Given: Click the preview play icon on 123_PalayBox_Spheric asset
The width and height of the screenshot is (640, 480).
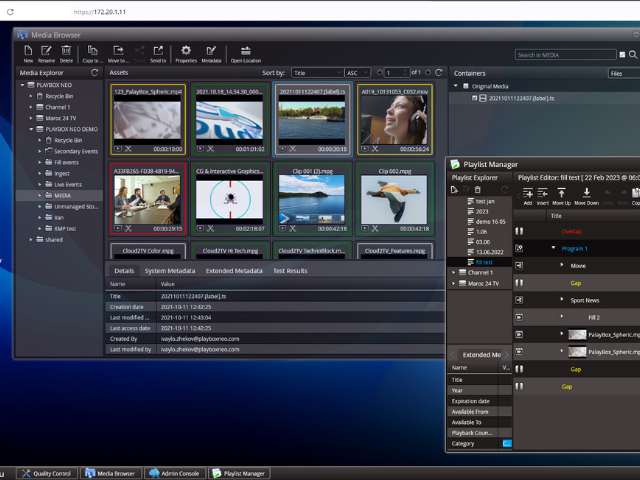Looking at the screenshot, I should (118, 149).
